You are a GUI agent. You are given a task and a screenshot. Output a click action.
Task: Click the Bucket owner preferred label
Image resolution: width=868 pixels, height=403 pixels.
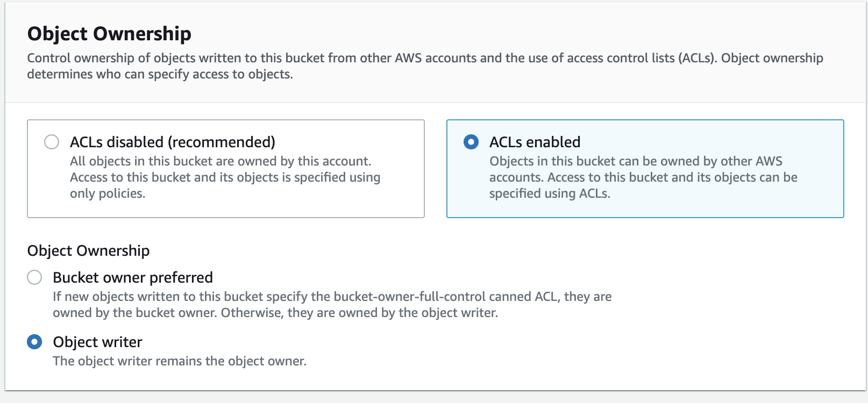[132, 277]
